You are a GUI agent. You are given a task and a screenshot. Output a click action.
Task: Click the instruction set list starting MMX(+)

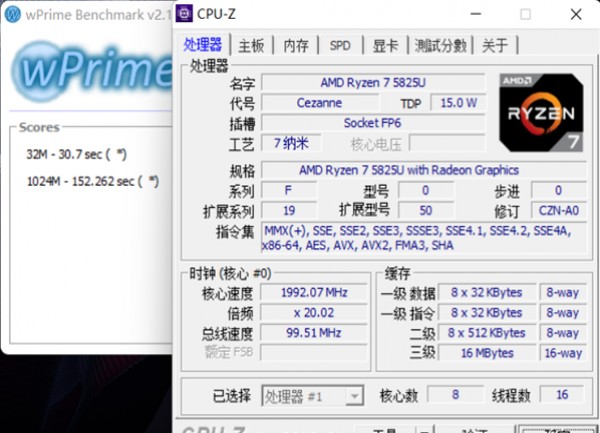(x=424, y=238)
